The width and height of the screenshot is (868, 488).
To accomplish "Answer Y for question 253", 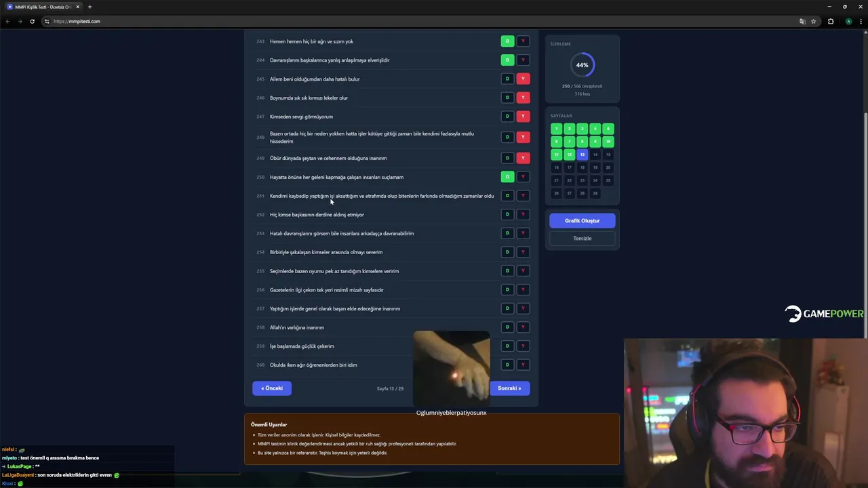I will 523,233.
